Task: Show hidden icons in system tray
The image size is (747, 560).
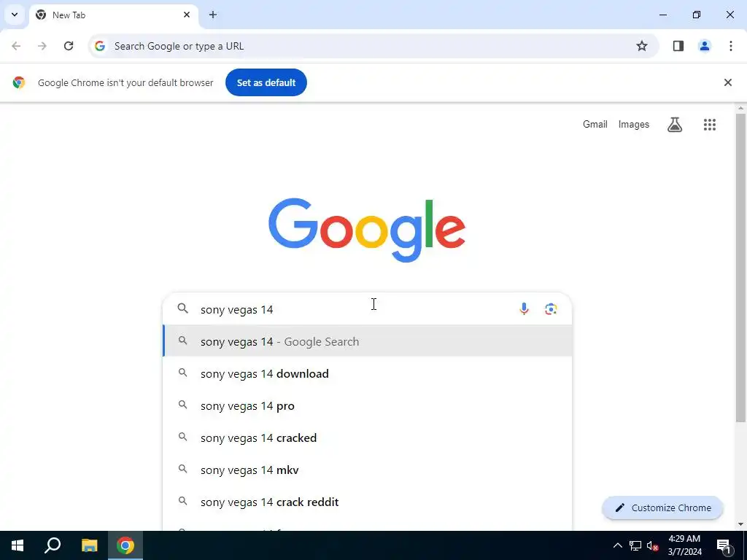Action: point(617,545)
